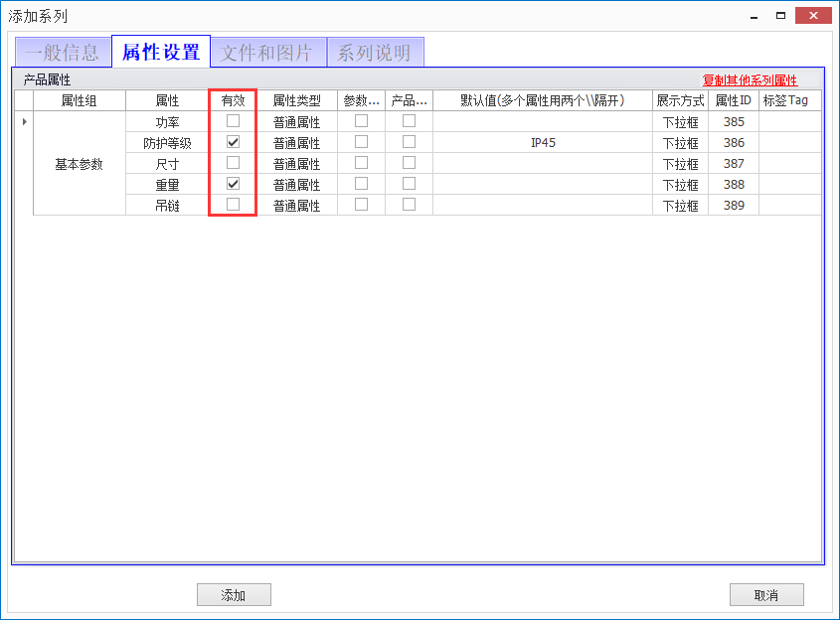
Task: Check the 产品 column box for 防护等级
Action: click(x=410, y=142)
